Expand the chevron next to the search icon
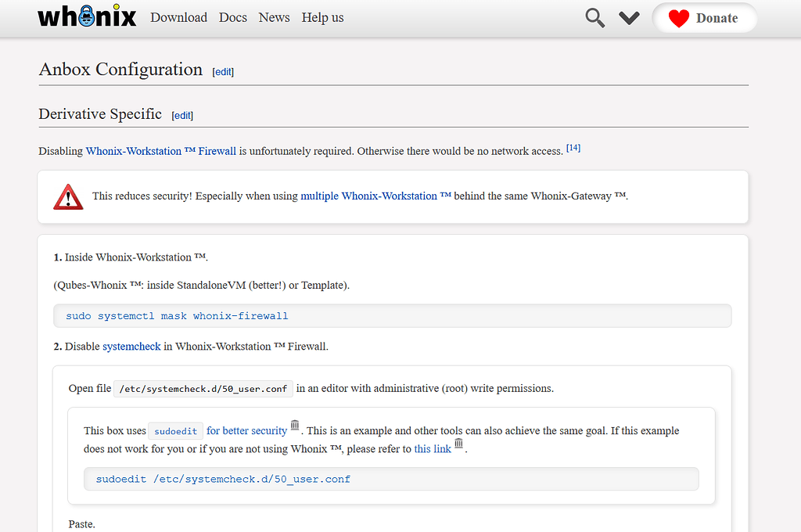 click(629, 17)
